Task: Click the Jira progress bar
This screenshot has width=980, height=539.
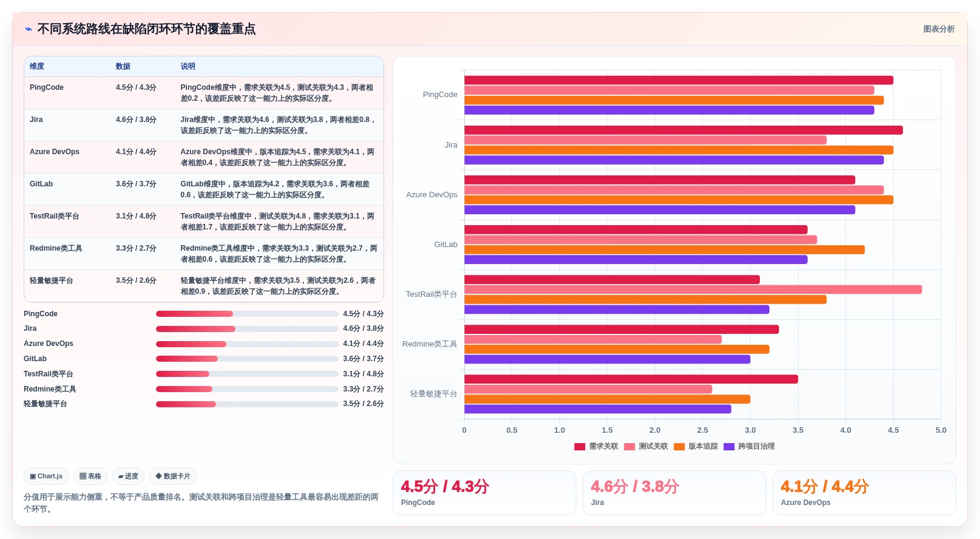Action: (247, 329)
